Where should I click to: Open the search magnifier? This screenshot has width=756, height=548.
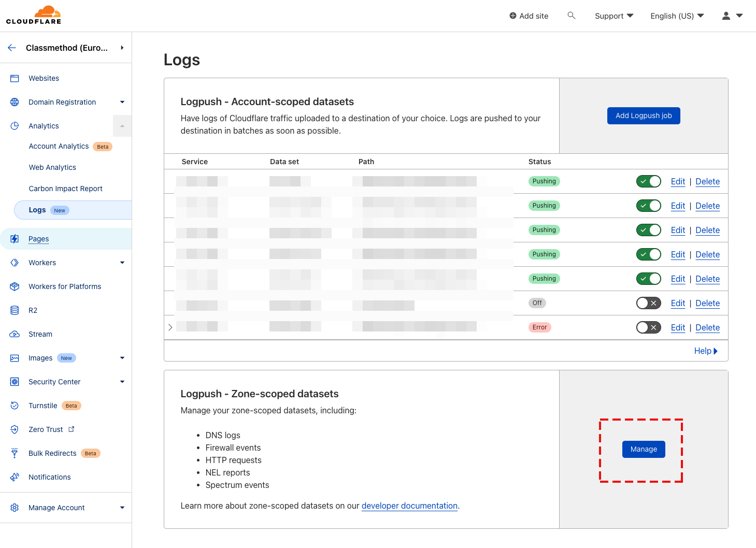(x=571, y=16)
